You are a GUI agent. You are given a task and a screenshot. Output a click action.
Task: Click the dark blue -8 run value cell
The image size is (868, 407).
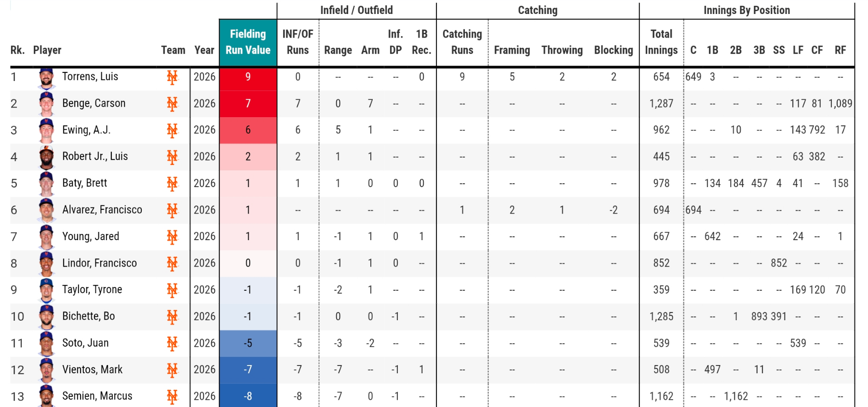click(x=248, y=396)
